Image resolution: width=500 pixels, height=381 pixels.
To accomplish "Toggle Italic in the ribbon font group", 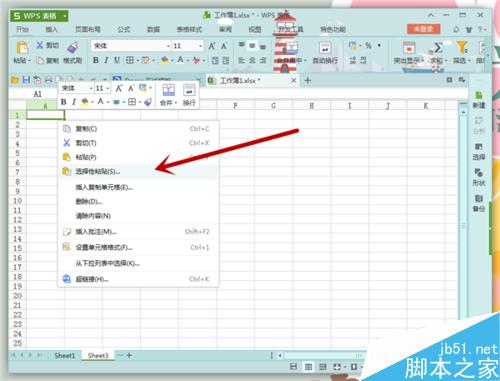I will point(106,60).
